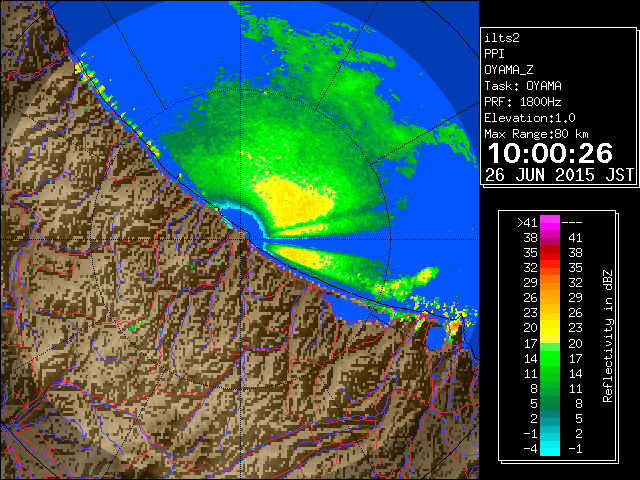
Task: Click the red 35 dBZ color band
Action: click(550, 253)
